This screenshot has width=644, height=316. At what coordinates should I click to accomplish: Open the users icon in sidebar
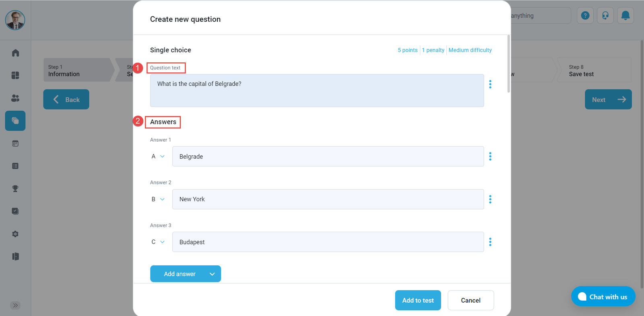(15, 98)
